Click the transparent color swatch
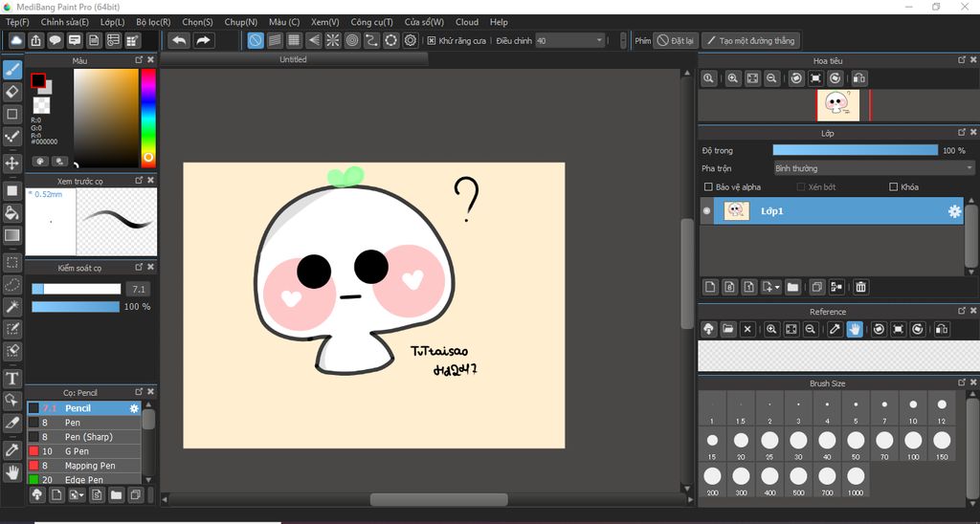The width and height of the screenshot is (980, 524). click(x=41, y=105)
